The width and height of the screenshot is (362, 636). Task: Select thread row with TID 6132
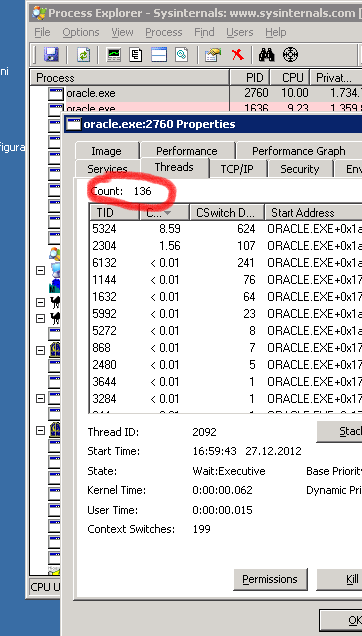[226, 263]
